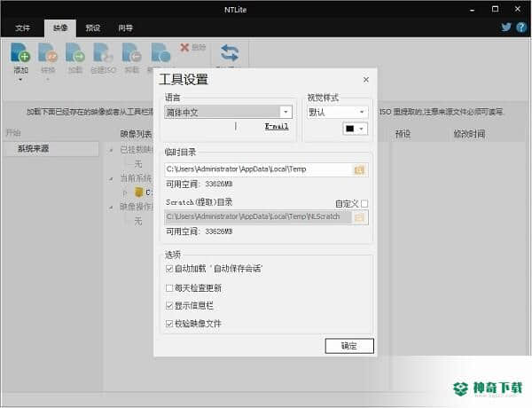The image size is (532, 408).
Task: Toggle the 自定义 checkbox for Scratch directory
Action: coord(364,204)
